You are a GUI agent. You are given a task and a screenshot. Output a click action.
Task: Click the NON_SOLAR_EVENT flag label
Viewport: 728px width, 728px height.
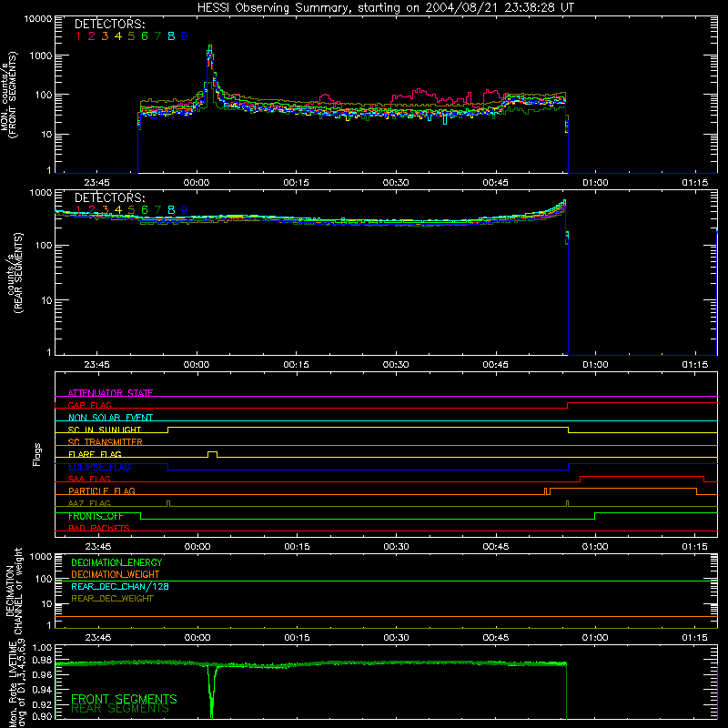point(110,418)
